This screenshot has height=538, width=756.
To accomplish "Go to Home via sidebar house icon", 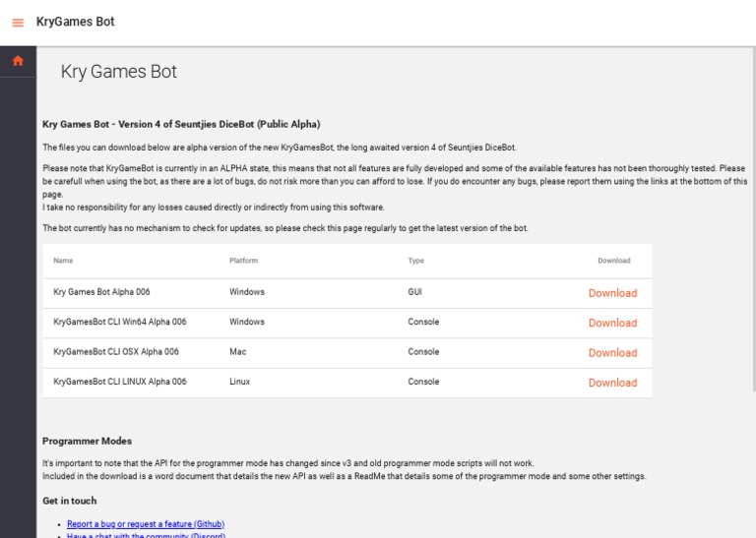I will (x=18, y=61).
